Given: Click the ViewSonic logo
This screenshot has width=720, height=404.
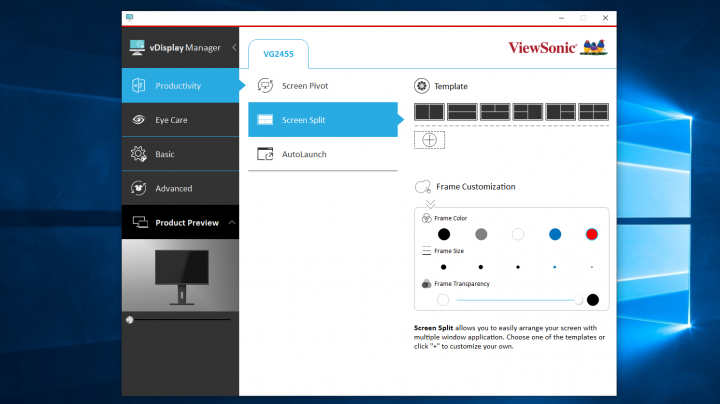Looking at the screenshot, I should click(x=558, y=47).
